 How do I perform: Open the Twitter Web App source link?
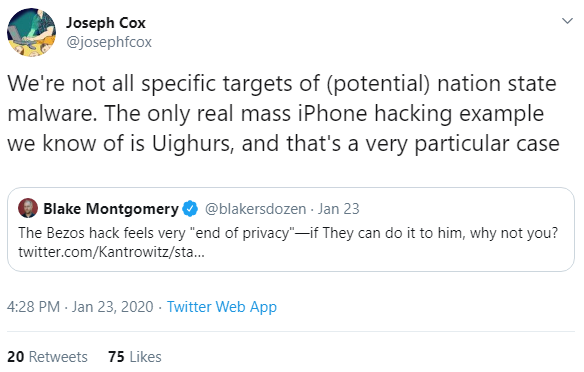[x=222, y=307]
